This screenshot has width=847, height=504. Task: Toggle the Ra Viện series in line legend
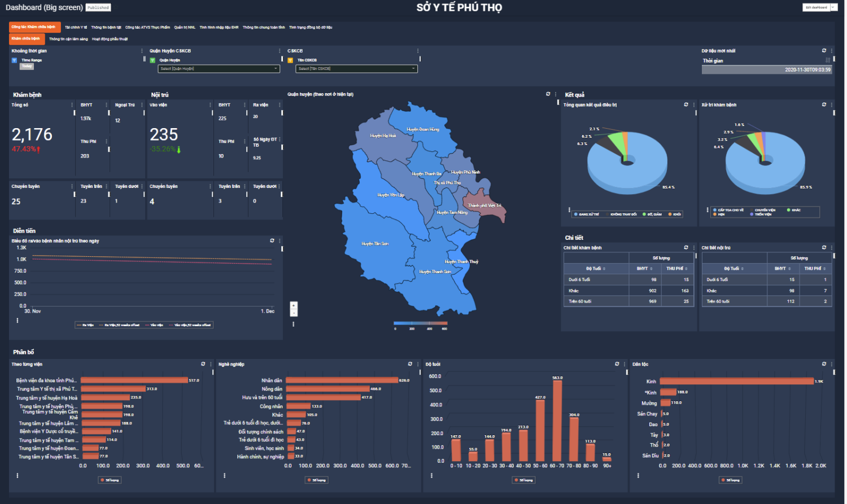[85, 325]
